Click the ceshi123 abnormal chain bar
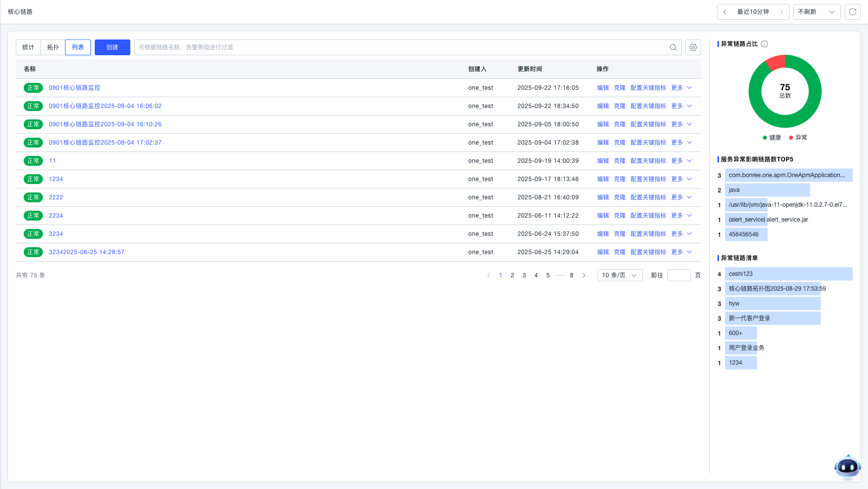The width and height of the screenshot is (868, 489). point(788,274)
